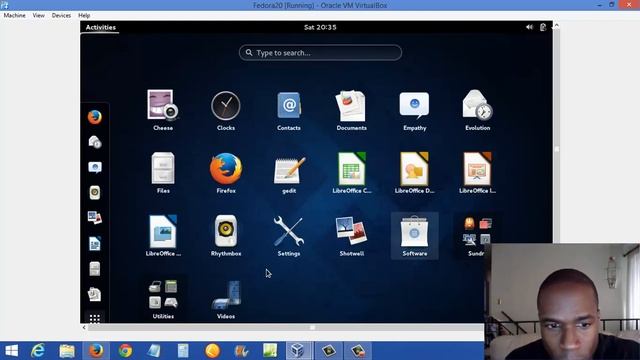The width and height of the screenshot is (640, 360).
Task: Launch LibreOffice Calc spreadsheet
Action: pyautogui.click(x=351, y=173)
